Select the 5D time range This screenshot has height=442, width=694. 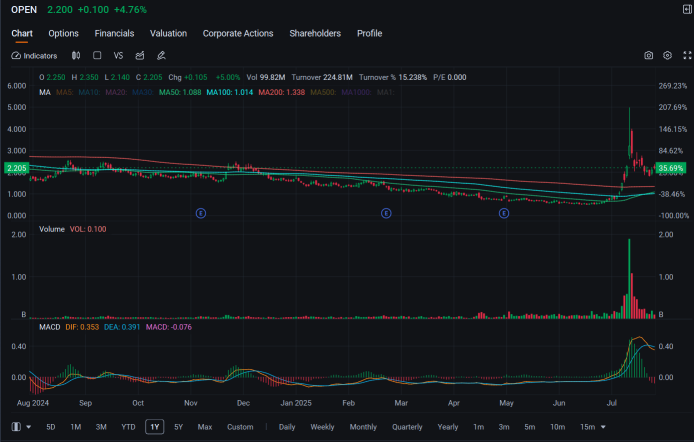50,427
